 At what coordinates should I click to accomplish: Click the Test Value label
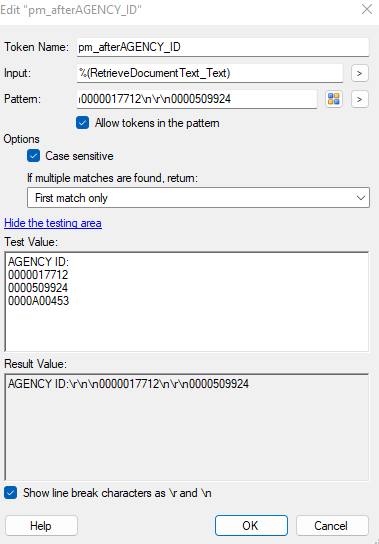pos(31,242)
